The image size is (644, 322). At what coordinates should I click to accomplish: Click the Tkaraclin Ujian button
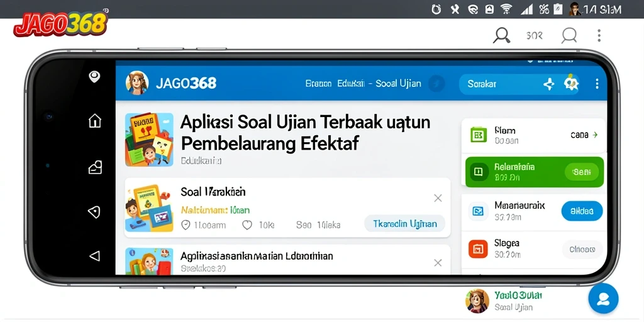[404, 224]
